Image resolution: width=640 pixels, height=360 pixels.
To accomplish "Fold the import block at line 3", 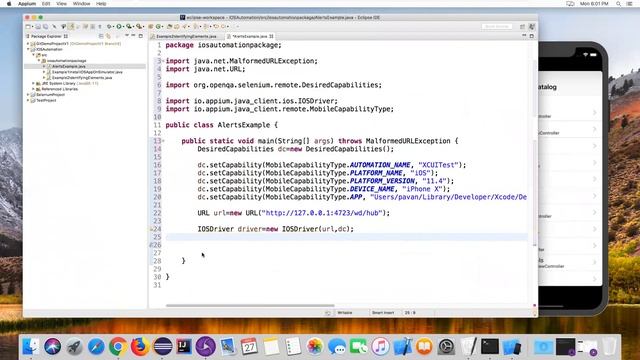I will (163, 61).
